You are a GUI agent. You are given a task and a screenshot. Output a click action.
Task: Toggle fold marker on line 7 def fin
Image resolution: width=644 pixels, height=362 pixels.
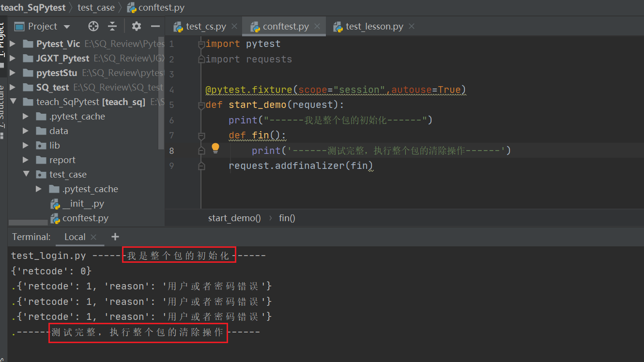click(201, 136)
